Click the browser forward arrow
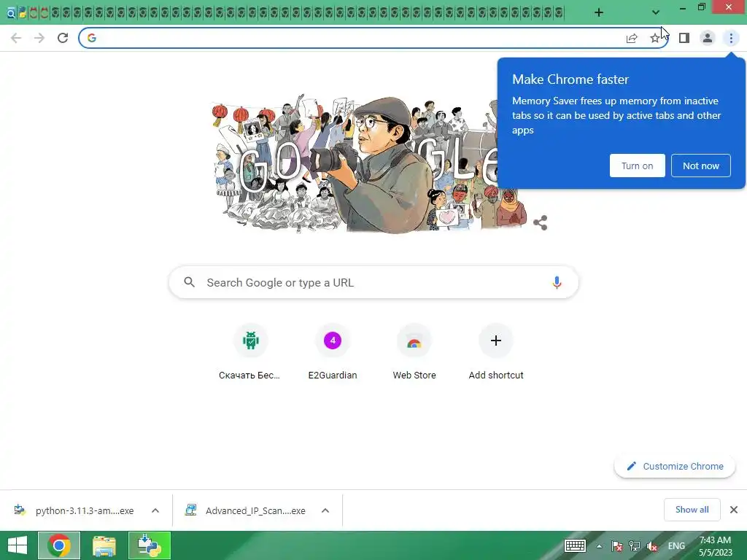 coord(39,38)
